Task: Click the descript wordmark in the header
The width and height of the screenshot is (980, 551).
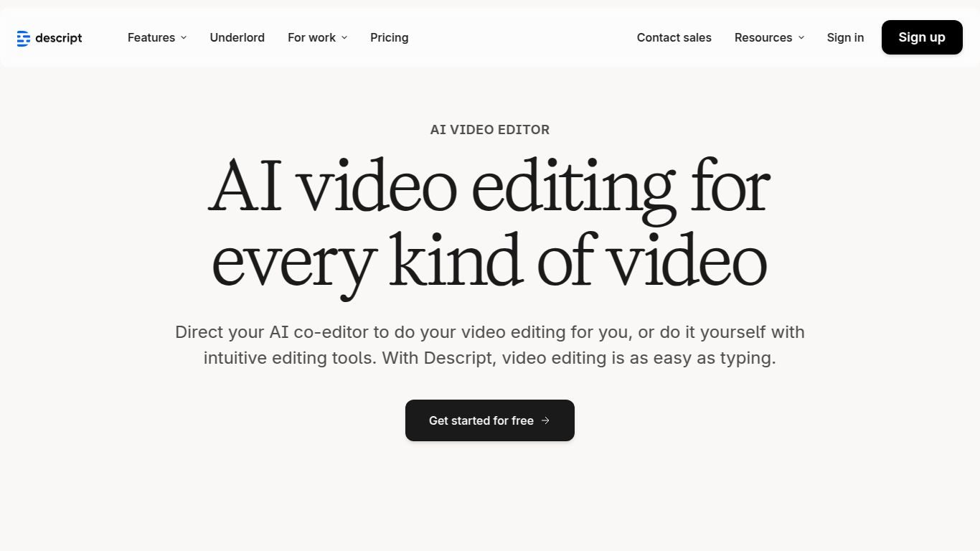Action: click(x=59, y=37)
